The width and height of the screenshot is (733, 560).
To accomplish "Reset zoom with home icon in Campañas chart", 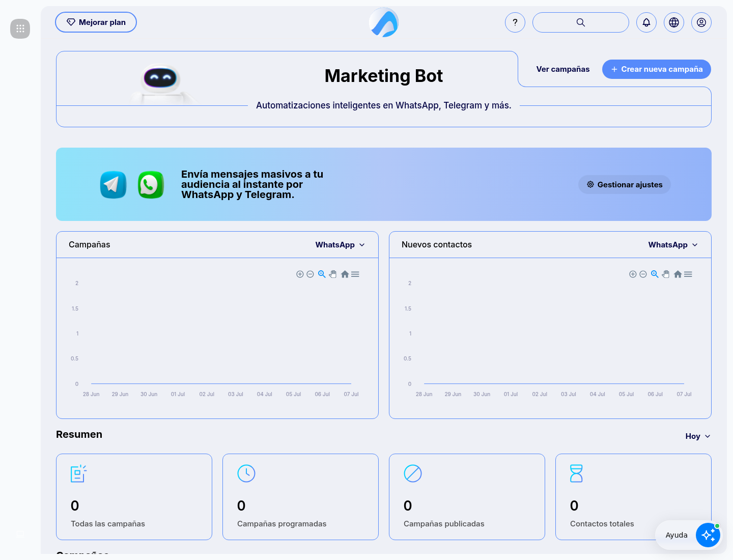I will [x=345, y=274].
